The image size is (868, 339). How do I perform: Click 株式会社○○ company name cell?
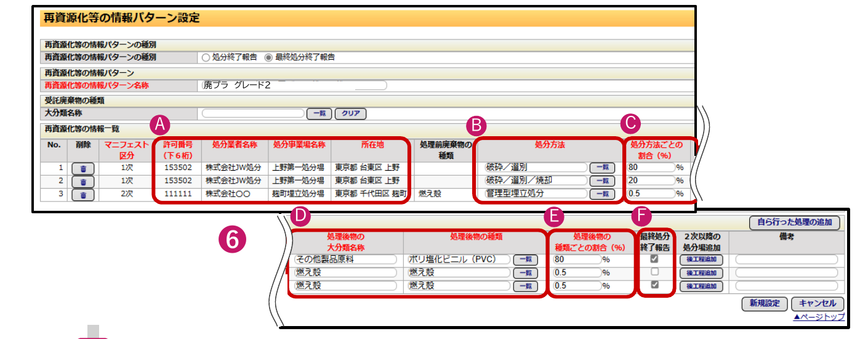[x=235, y=194]
